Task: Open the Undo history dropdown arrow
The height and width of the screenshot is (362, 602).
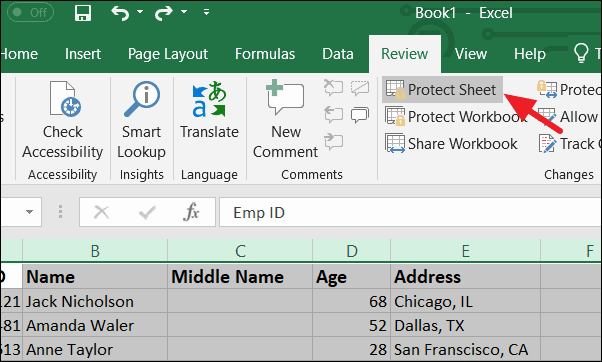Action: point(140,12)
